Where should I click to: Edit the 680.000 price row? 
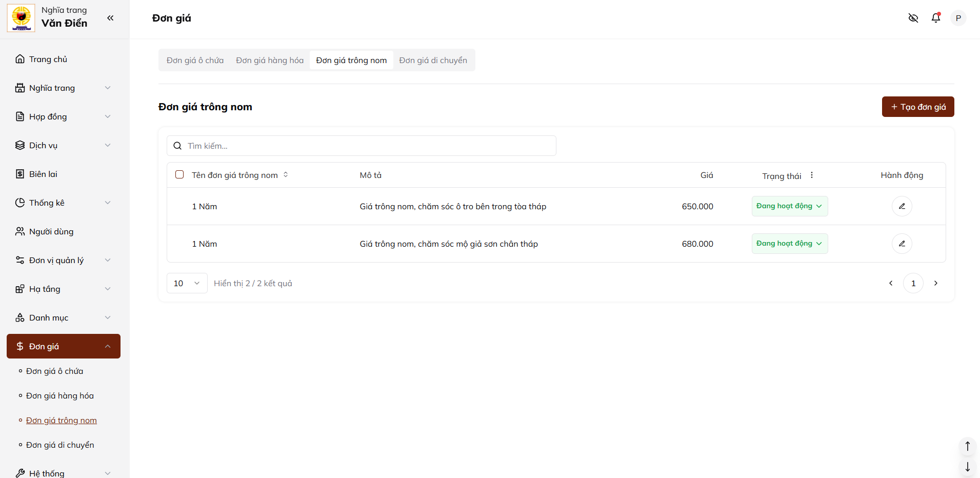[x=902, y=244]
